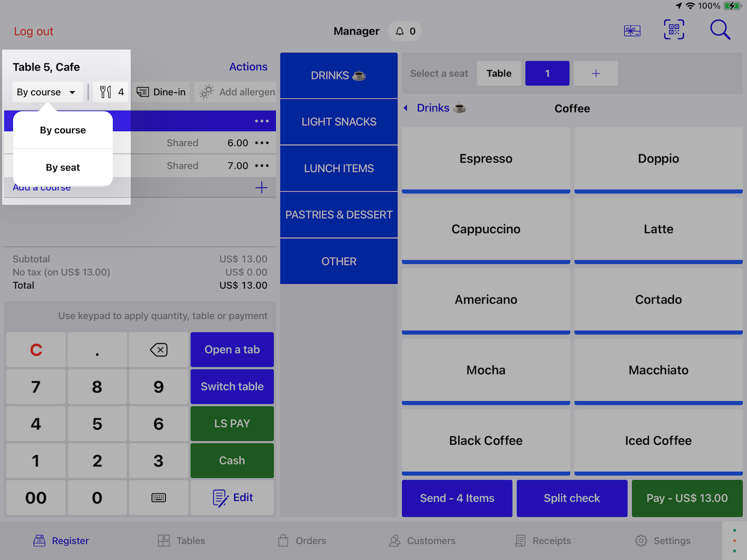Open options for the 7.00 item
This screenshot has width=747, height=560.
(262, 166)
